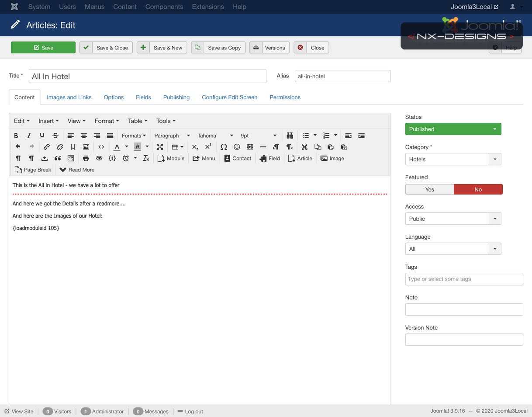The image size is (532, 417).
Task: Open the Tahoma font family dropdown
Action: click(215, 136)
